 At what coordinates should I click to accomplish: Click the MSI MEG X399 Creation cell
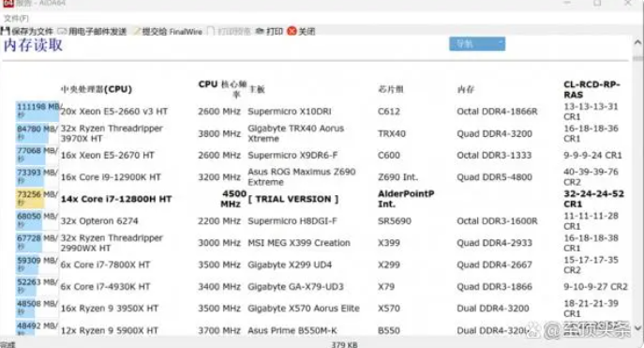299,243
